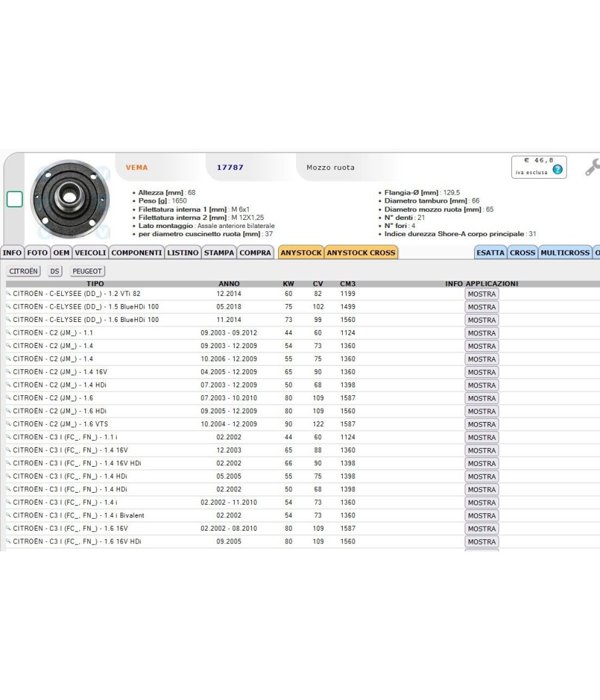Open the wrench tools icon
Screen dimensions: 600x700
coord(592,167)
